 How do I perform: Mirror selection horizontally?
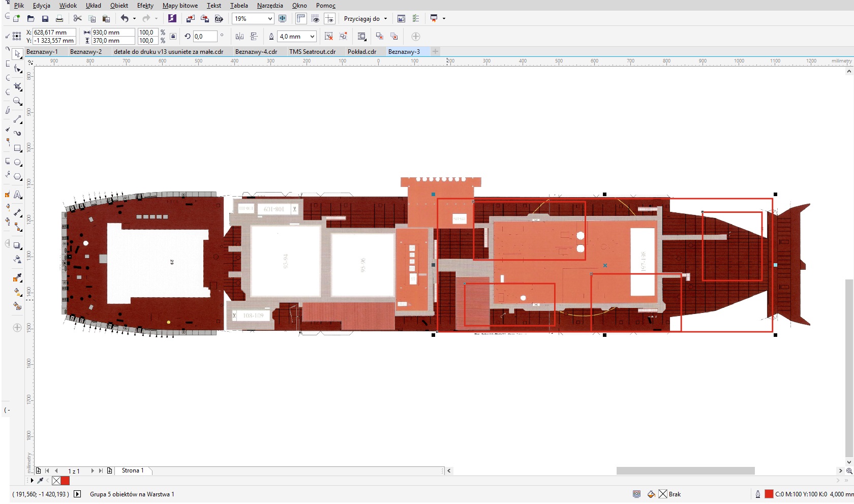point(239,37)
